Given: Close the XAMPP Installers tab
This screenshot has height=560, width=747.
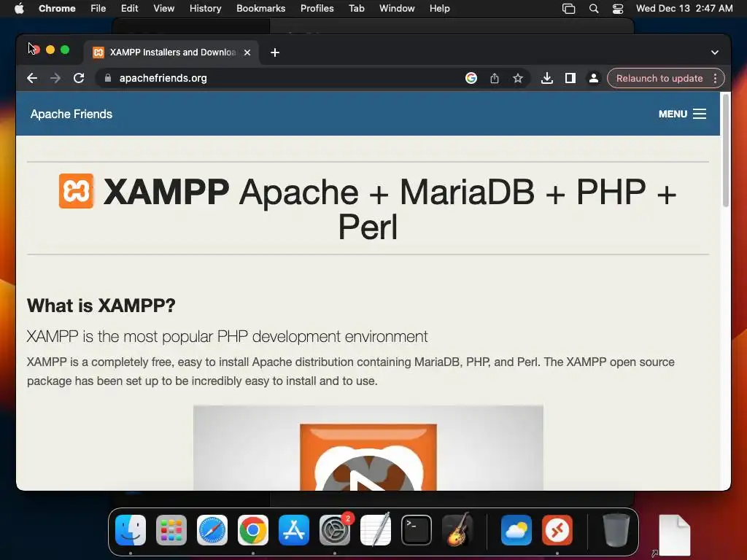Looking at the screenshot, I should coord(247,52).
